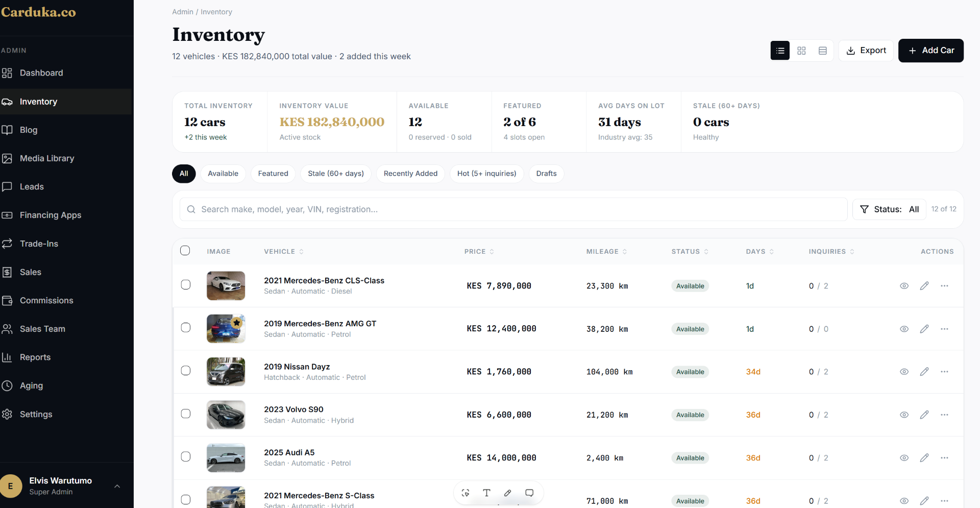Click the Dashboard sidebar icon

7,73
